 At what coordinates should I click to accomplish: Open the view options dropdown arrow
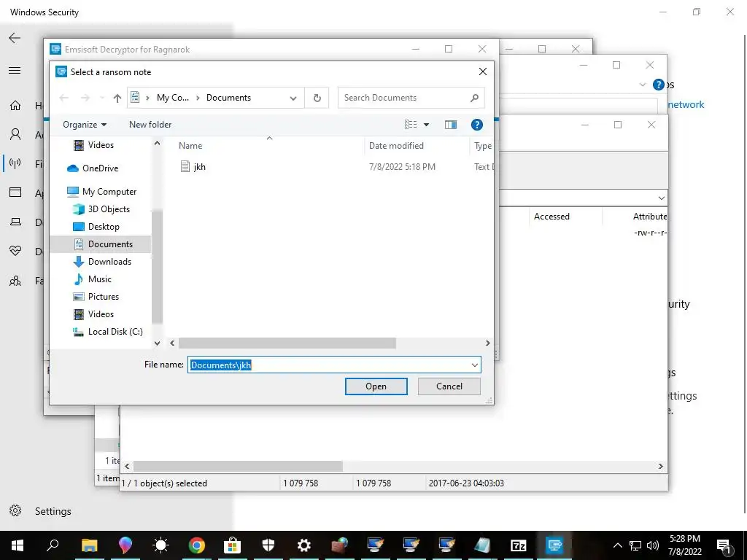426,125
